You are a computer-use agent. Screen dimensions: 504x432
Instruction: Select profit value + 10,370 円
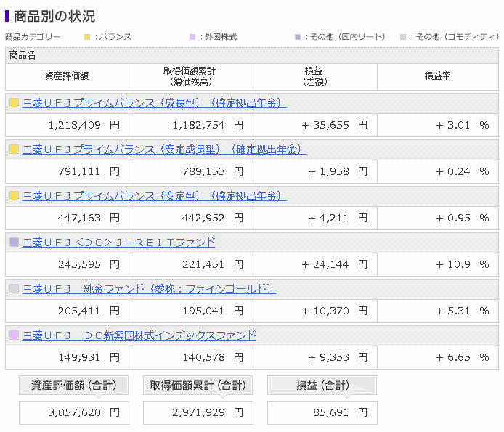pos(335,311)
